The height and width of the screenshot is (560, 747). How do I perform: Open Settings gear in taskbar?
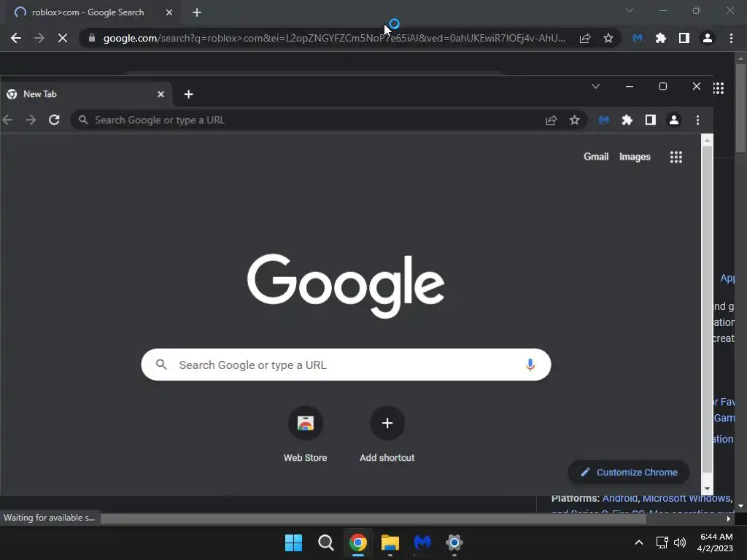coord(454,542)
